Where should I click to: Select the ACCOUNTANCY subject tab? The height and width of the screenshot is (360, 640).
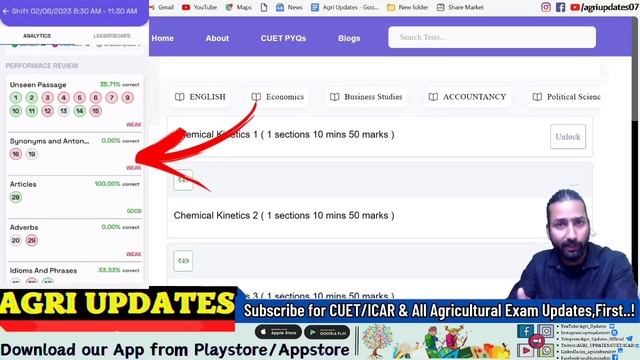click(467, 97)
